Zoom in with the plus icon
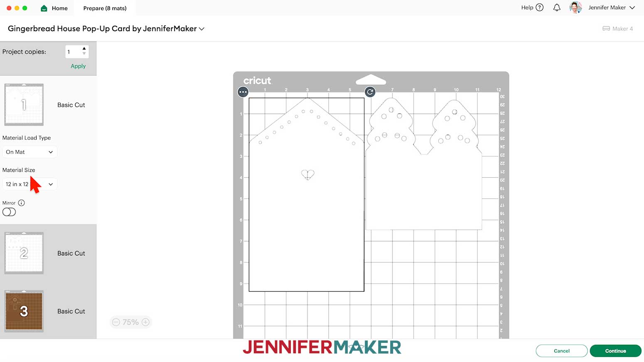The height and width of the screenshot is (362, 644). pos(145,322)
